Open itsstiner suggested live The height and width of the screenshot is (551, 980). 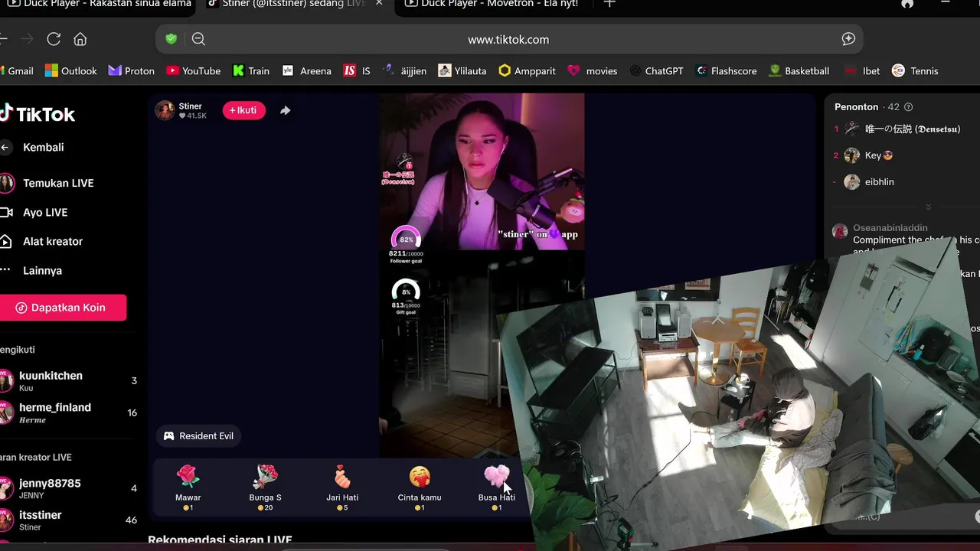pyautogui.click(x=69, y=520)
